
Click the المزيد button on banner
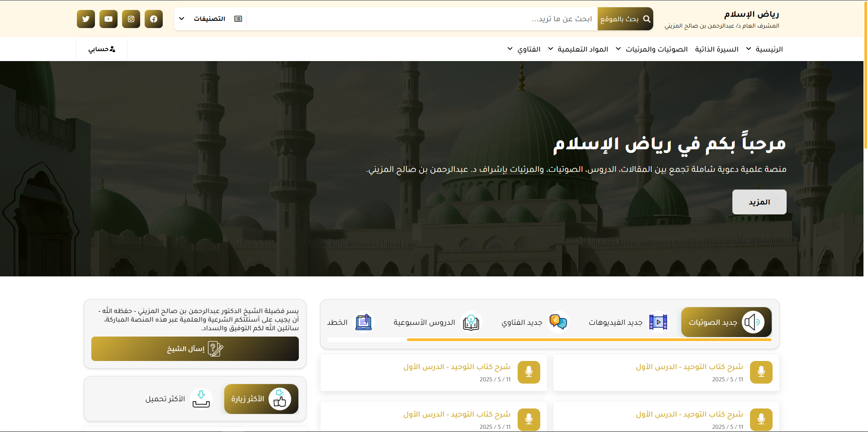[x=759, y=202]
